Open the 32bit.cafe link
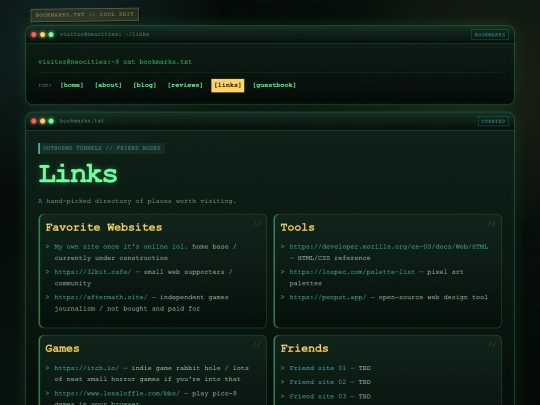The width and height of the screenshot is (540, 405). [x=93, y=272]
